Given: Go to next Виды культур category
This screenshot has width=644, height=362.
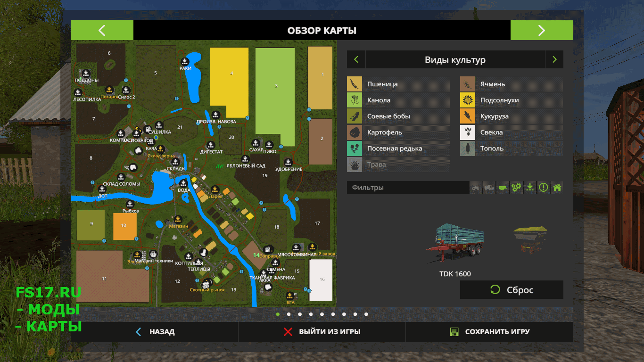Looking at the screenshot, I should click(554, 59).
